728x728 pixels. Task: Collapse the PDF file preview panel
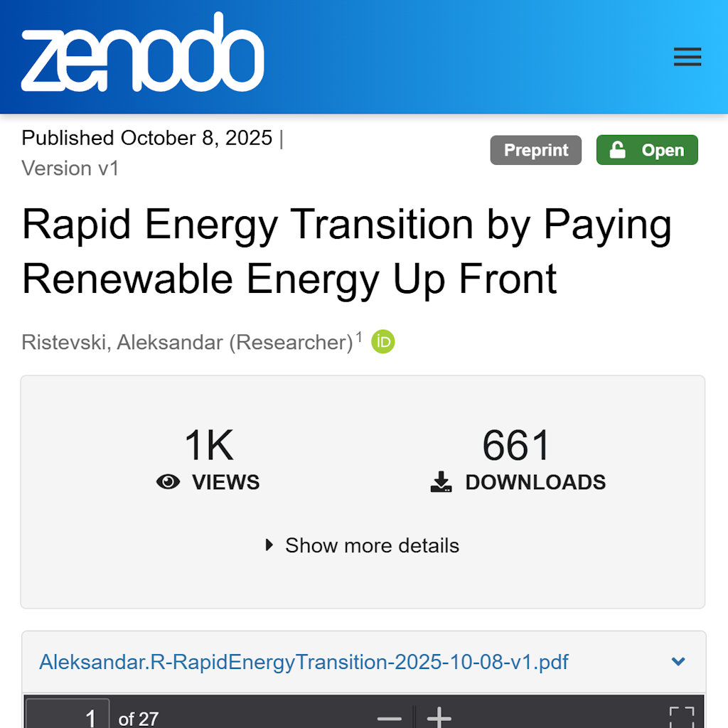[x=678, y=662]
